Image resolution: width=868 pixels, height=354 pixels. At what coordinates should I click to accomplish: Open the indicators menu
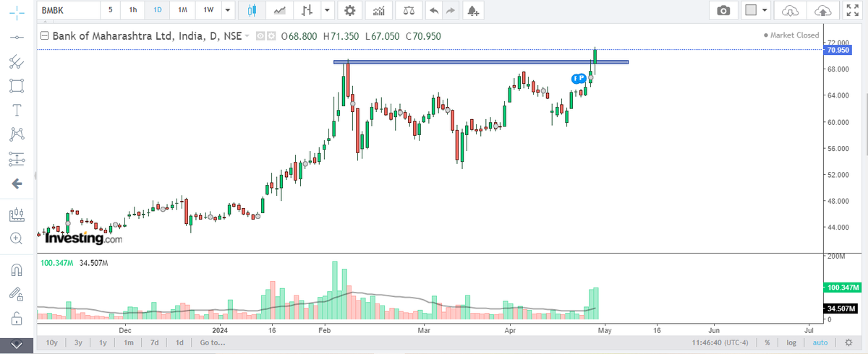pyautogui.click(x=378, y=10)
